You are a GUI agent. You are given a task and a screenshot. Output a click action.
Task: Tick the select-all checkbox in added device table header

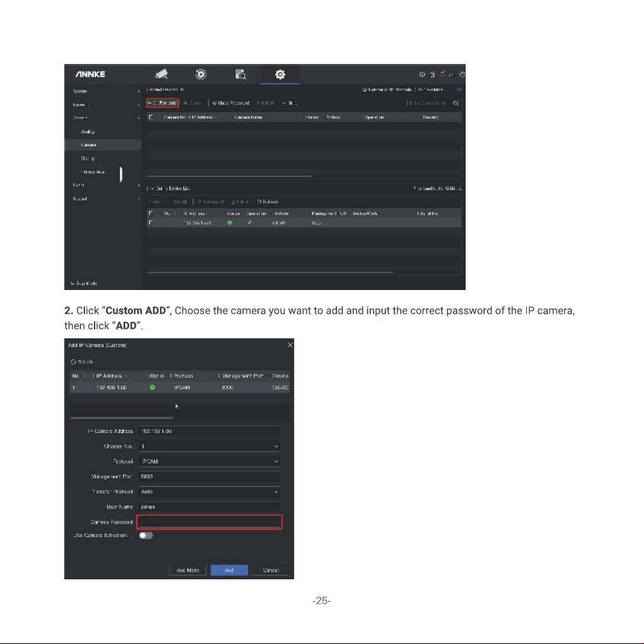click(151, 117)
